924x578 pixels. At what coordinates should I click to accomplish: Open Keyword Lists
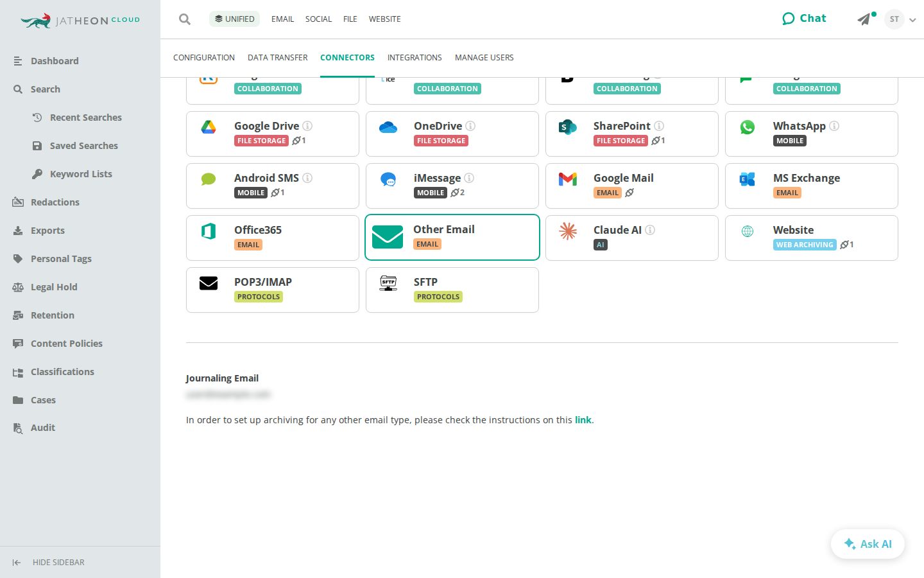tap(80, 174)
